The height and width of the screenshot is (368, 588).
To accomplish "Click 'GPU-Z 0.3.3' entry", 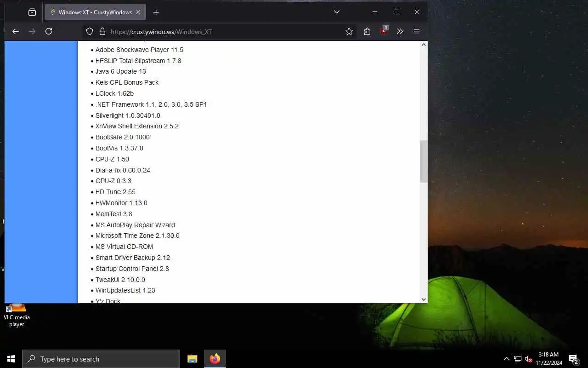I will [113, 181].
